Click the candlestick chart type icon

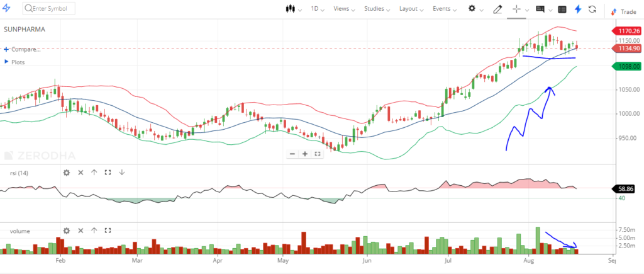coord(291,9)
